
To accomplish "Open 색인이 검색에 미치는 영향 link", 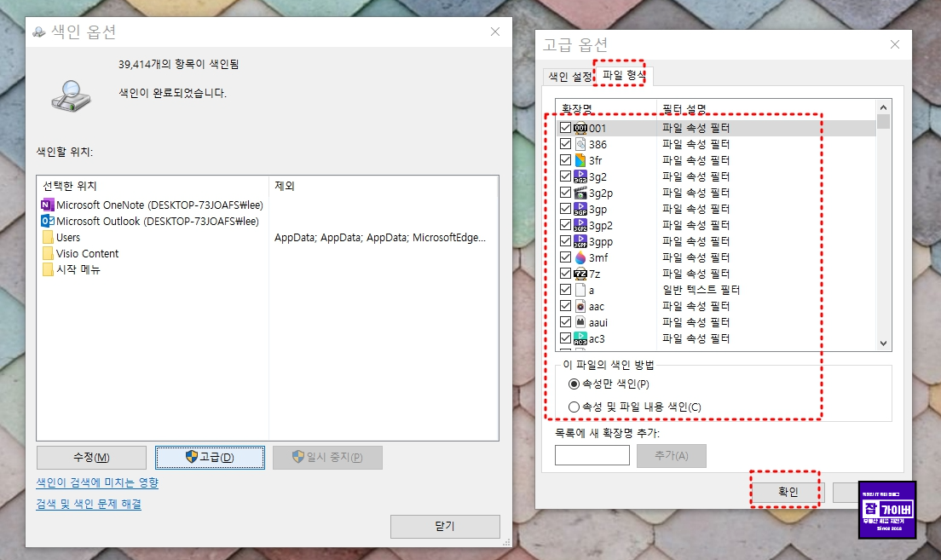I will [98, 482].
